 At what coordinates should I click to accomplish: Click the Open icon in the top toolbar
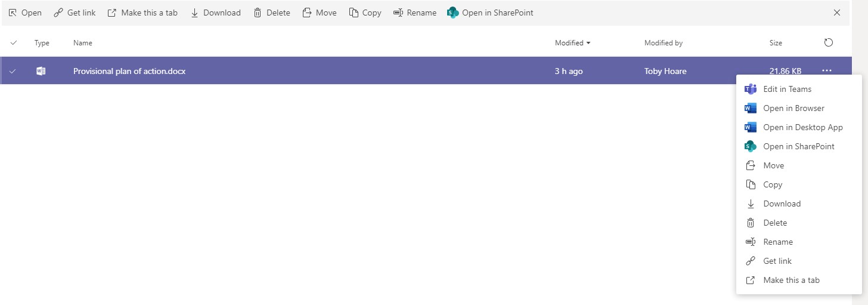(x=13, y=13)
